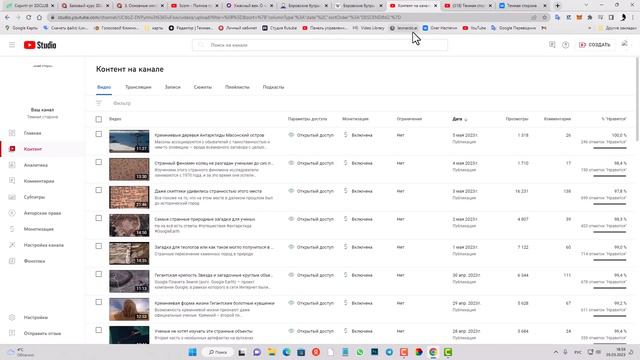The height and width of the screenshot is (360, 640).
Task: Open the Google Переводчик bookmark
Action: pyautogui.click(x=513, y=28)
